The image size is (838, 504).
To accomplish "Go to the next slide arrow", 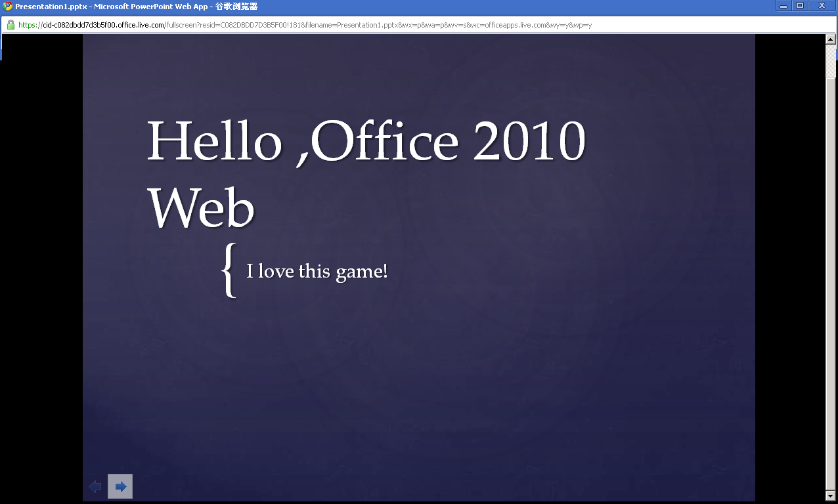I will [120, 486].
